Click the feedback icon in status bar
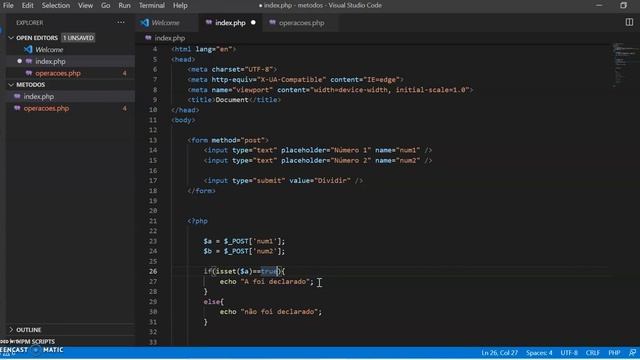640x360 pixels. click(632, 353)
